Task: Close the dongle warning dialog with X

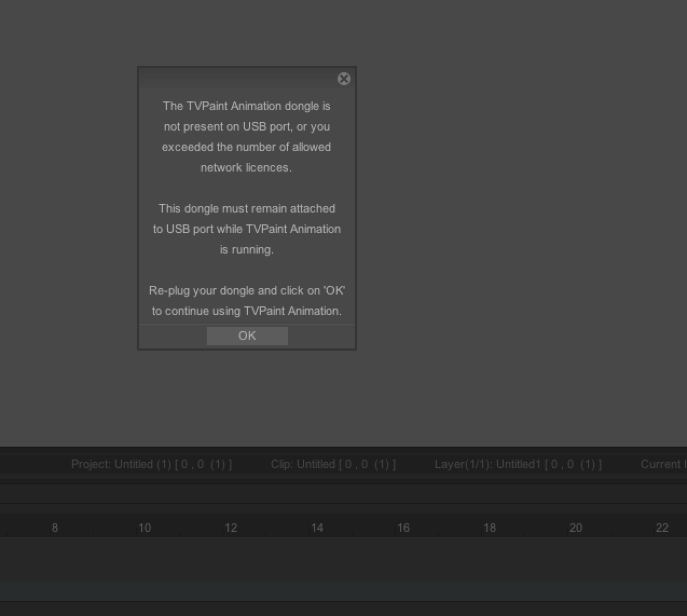Action: (x=343, y=79)
